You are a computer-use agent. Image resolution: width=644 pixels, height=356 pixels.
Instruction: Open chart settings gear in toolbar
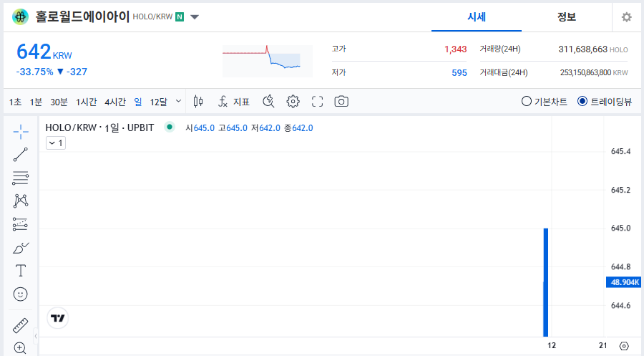[293, 101]
